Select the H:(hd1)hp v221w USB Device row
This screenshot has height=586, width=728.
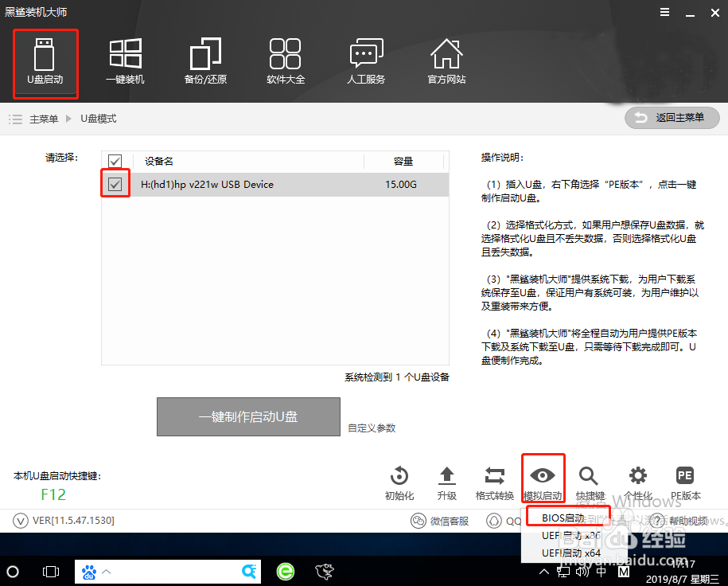[x=274, y=185]
